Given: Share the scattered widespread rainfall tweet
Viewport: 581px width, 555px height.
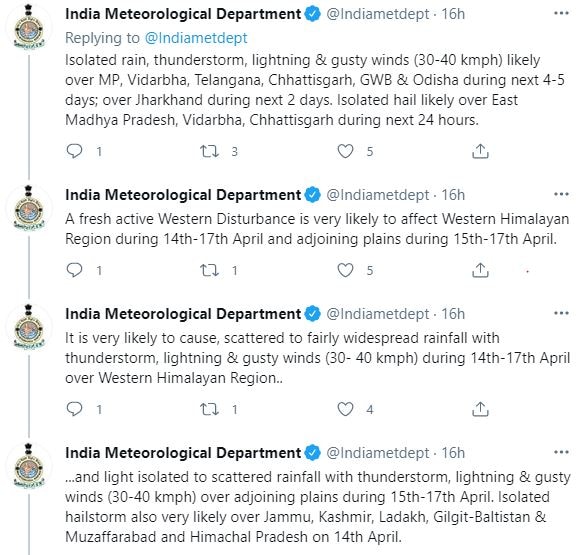Looking at the screenshot, I should click(x=480, y=409).
